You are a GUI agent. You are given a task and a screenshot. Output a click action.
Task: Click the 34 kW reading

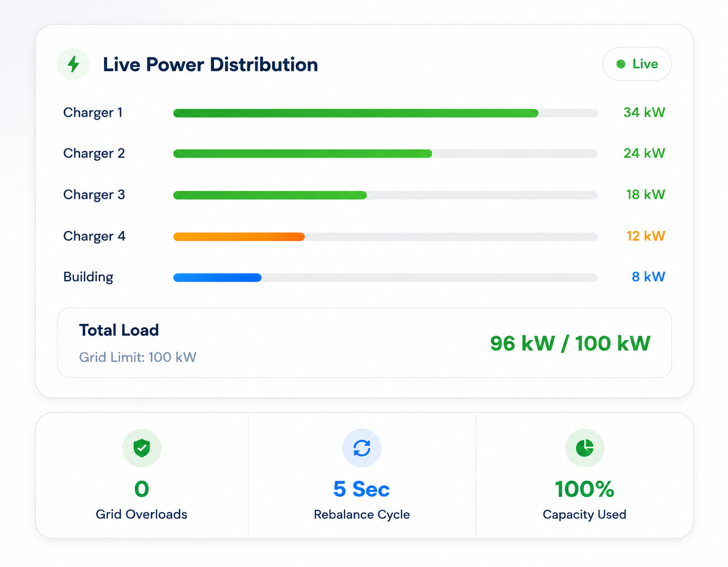(x=644, y=112)
